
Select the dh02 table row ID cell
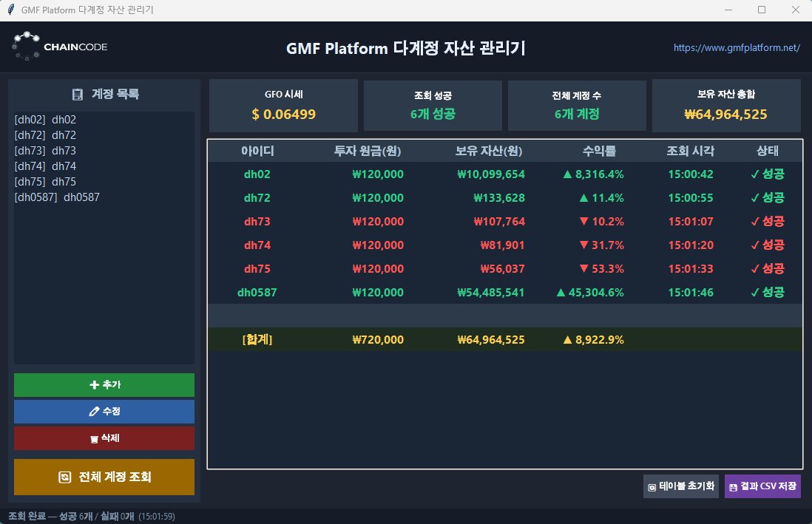point(257,174)
